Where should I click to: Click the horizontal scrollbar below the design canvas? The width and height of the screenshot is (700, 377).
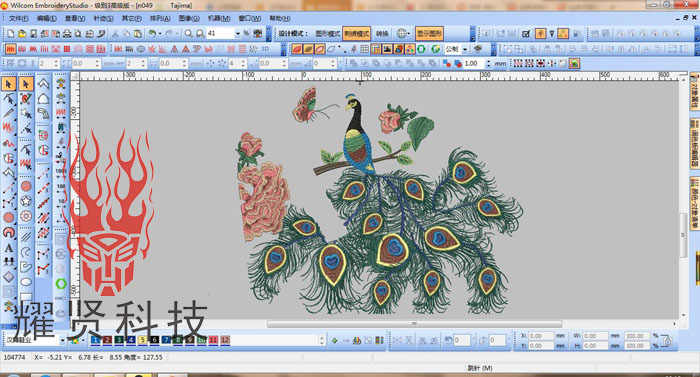pyautogui.click(x=414, y=324)
